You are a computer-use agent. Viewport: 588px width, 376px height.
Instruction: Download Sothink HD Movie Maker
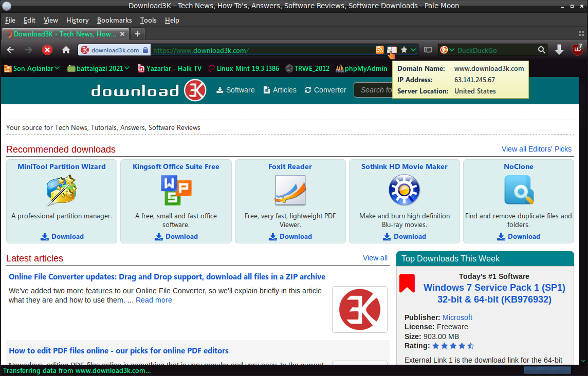click(405, 237)
